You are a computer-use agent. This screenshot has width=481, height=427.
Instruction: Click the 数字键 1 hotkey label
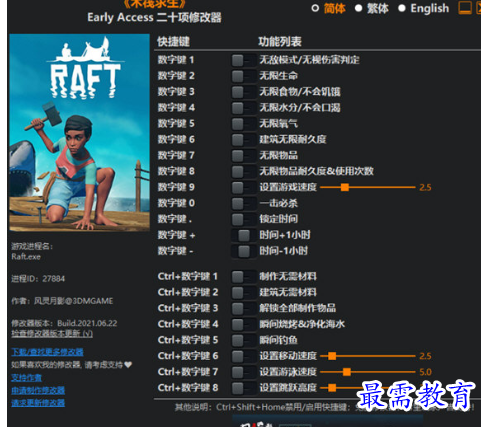[x=176, y=60]
